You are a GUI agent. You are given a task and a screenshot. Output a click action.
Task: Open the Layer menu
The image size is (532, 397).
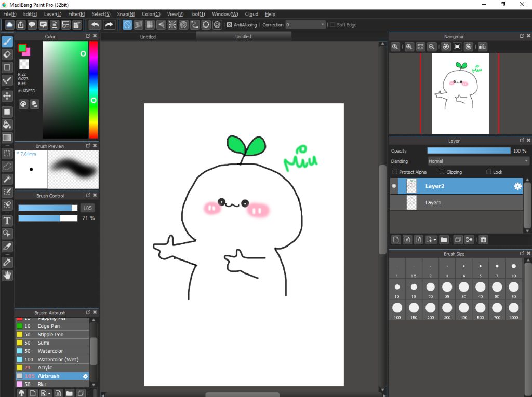(x=52, y=14)
